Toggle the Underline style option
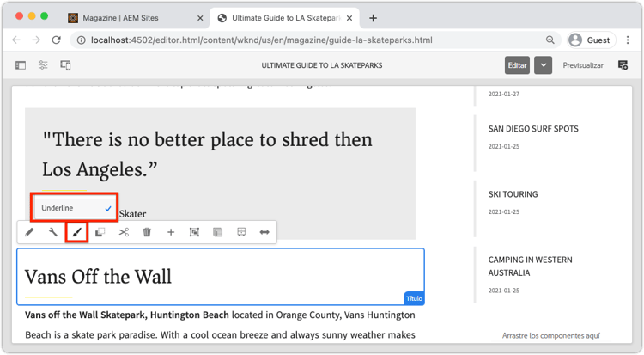The width and height of the screenshot is (644, 355). [x=75, y=208]
